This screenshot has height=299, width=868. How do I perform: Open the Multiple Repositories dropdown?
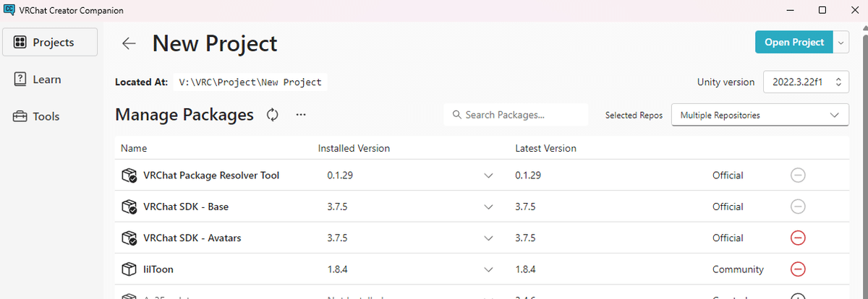click(760, 115)
